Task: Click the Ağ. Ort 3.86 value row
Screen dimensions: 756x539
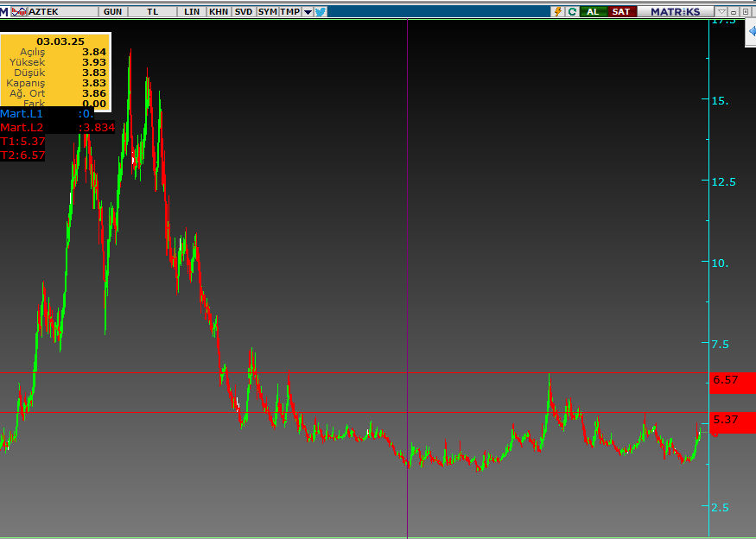Action: (56, 93)
